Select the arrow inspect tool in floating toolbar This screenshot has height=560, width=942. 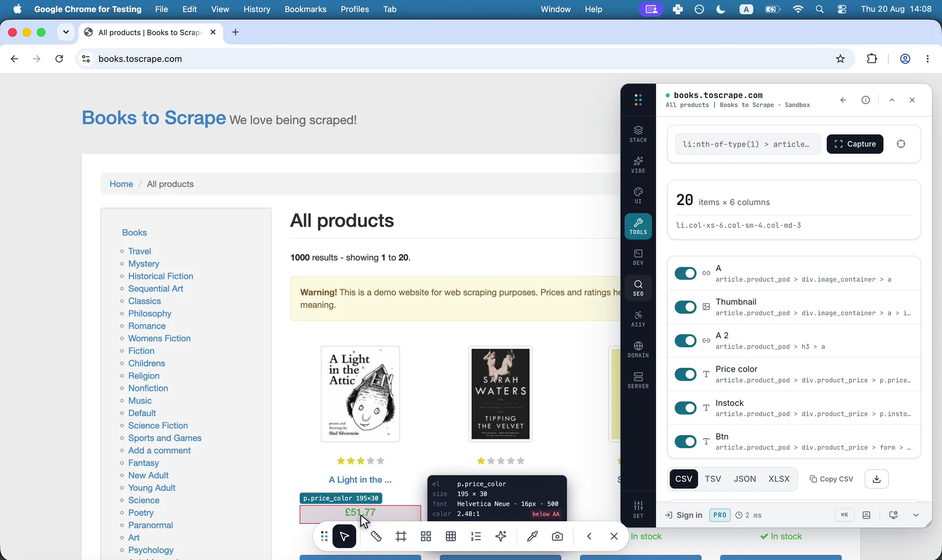[344, 536]
